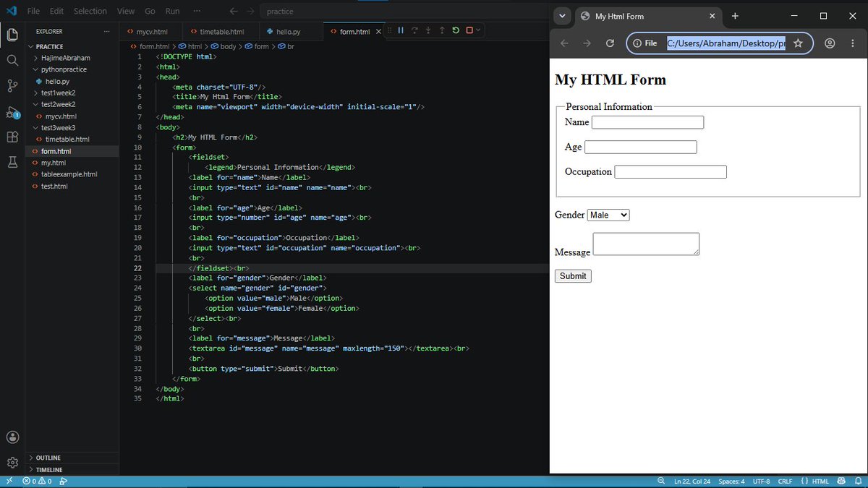Open the Testing flask view

pyautogui.click(x=12, y=163)
